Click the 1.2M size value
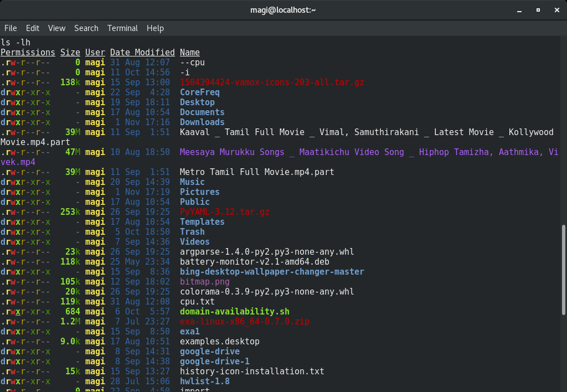 pos(70,322)
